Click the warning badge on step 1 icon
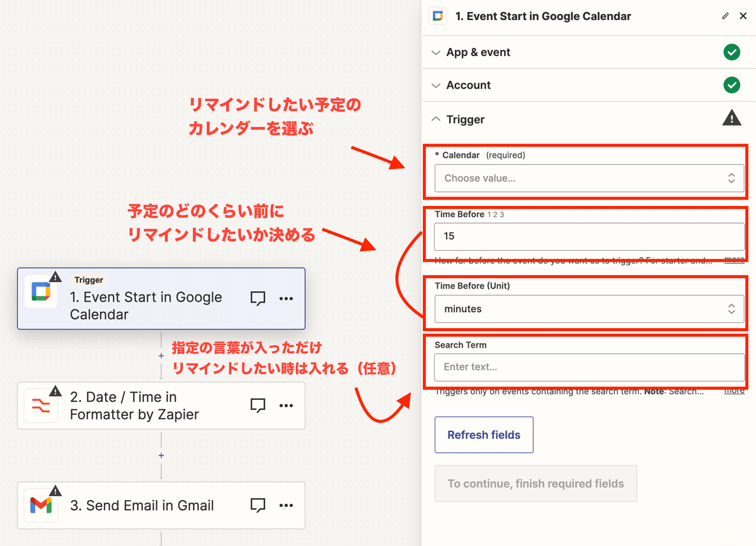 (x=55, y=276)
